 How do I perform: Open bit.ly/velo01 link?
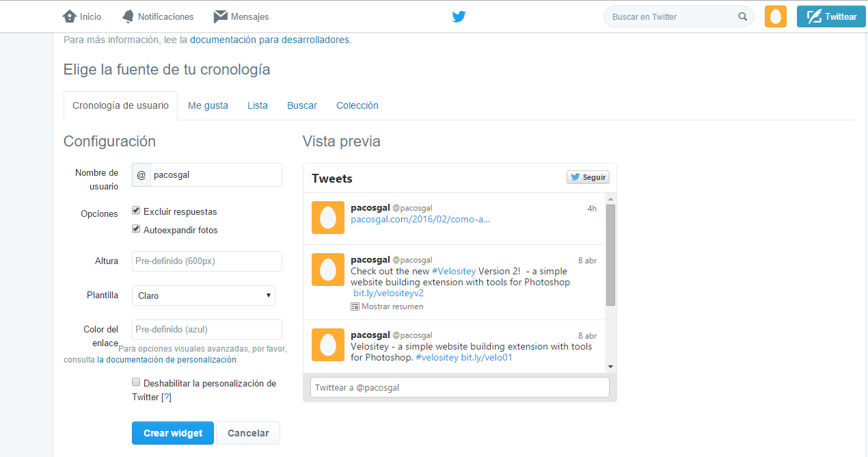(x=487, y=357)
